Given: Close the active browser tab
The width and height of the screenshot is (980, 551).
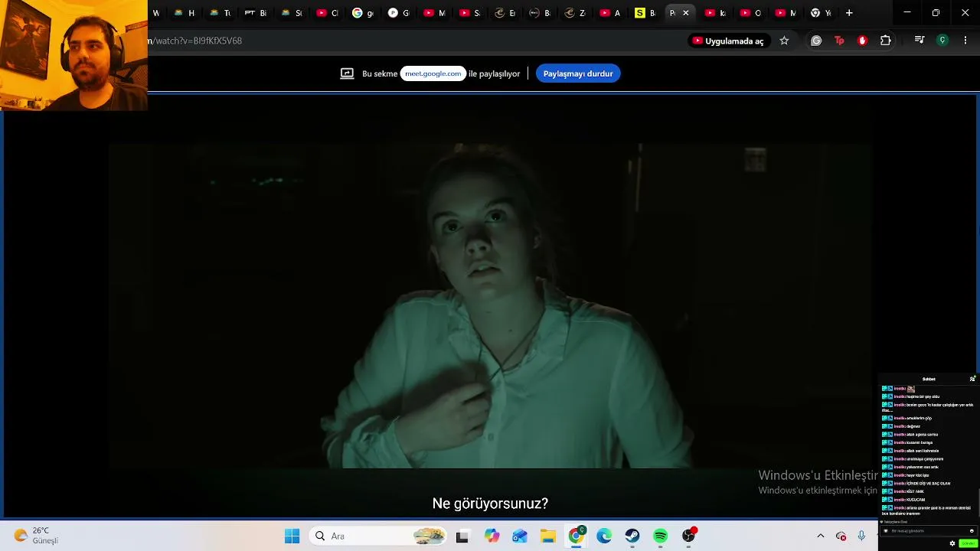Looking at the screenshot, I should coord(686,13).
